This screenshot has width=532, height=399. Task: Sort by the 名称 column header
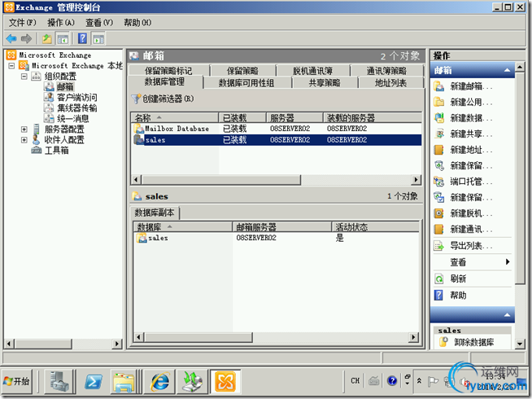click(x=175, y=118)
